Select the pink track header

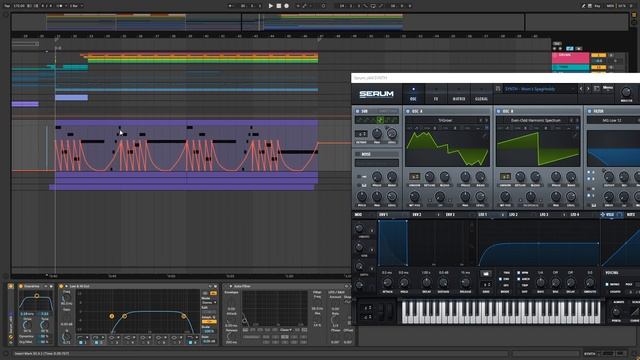click(570, 58)
